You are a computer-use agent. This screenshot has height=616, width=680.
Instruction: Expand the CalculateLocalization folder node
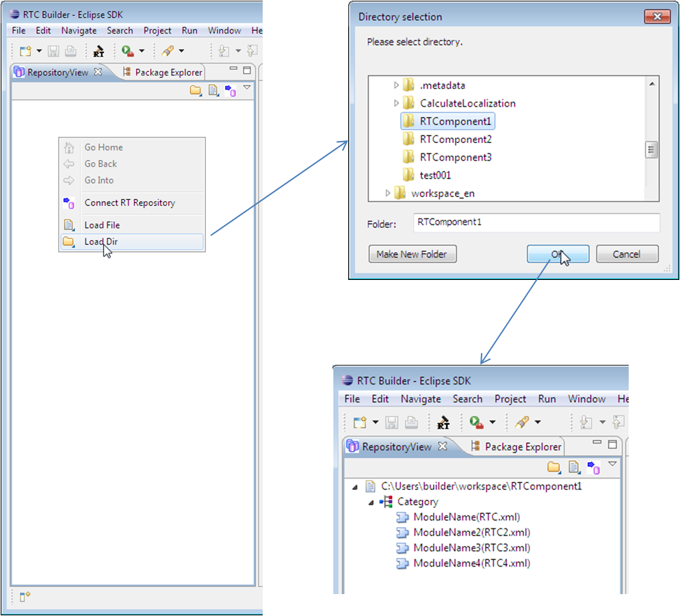coord(396,103)
